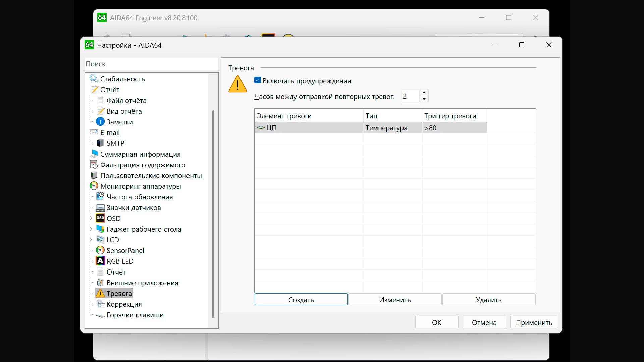Open the SMTP settings page

[115, 143]
